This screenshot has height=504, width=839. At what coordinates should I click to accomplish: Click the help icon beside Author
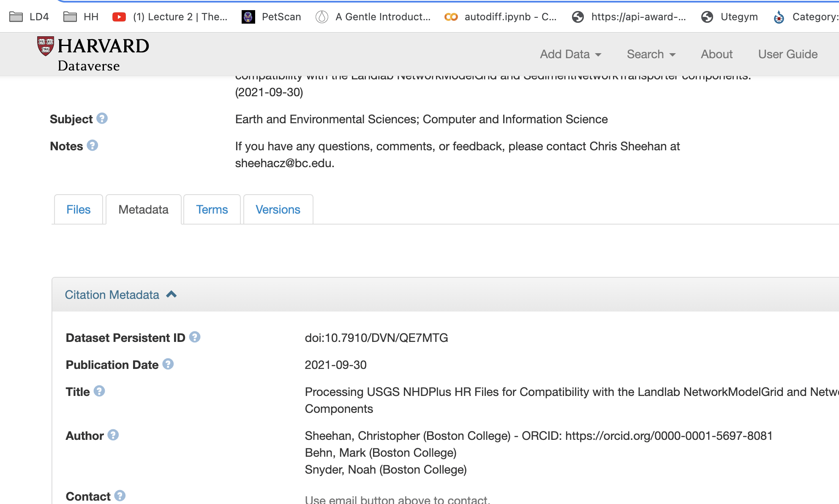point(113,435)
